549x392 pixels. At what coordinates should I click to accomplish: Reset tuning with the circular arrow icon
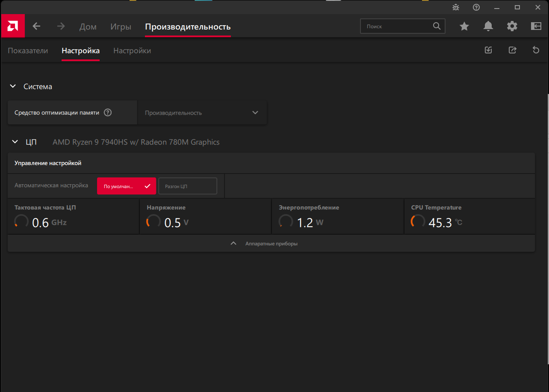[536, 50]
